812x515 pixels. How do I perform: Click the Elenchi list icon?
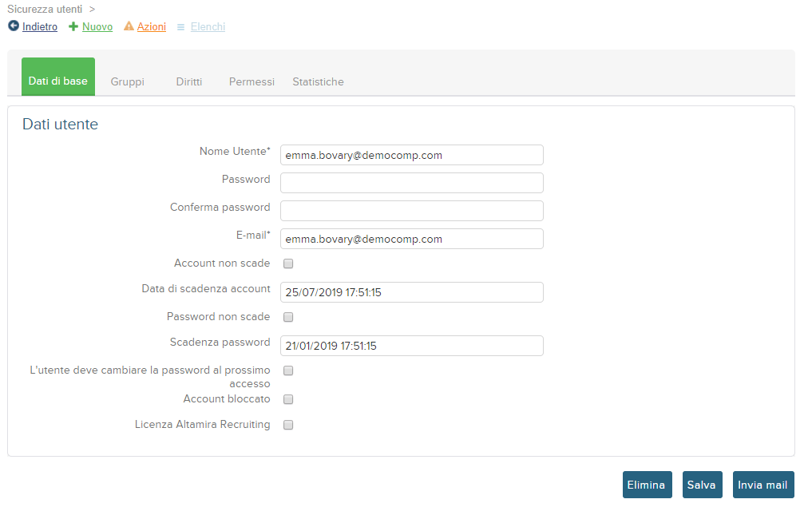[x=180, y=27]
